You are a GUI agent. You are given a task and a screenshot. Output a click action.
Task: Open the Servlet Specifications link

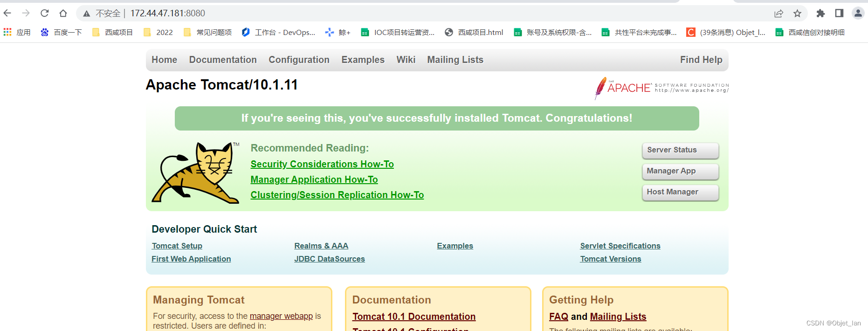(x=620, y=246)
